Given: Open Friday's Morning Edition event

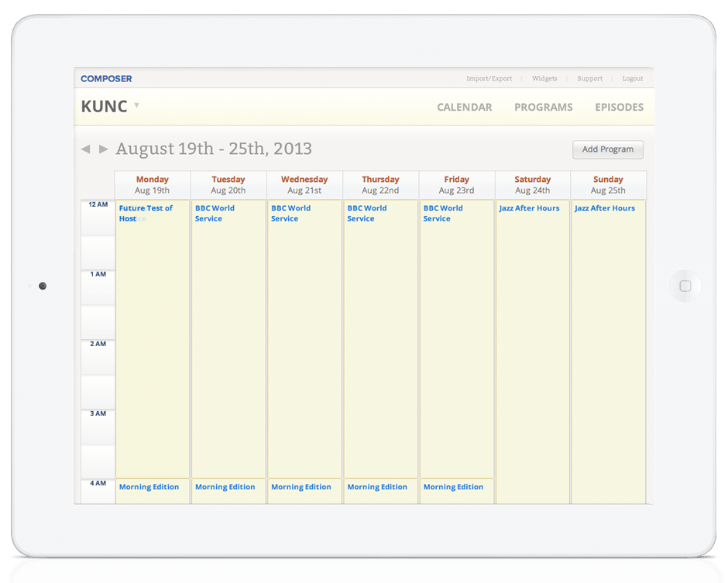Looking at the screenshot, I should [453, 486].
